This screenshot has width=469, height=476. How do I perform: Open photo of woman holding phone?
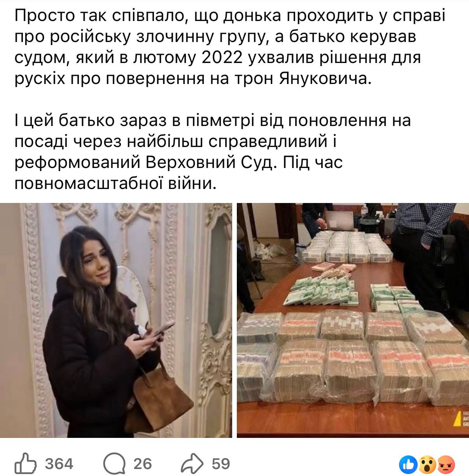[x=116, y=320]
